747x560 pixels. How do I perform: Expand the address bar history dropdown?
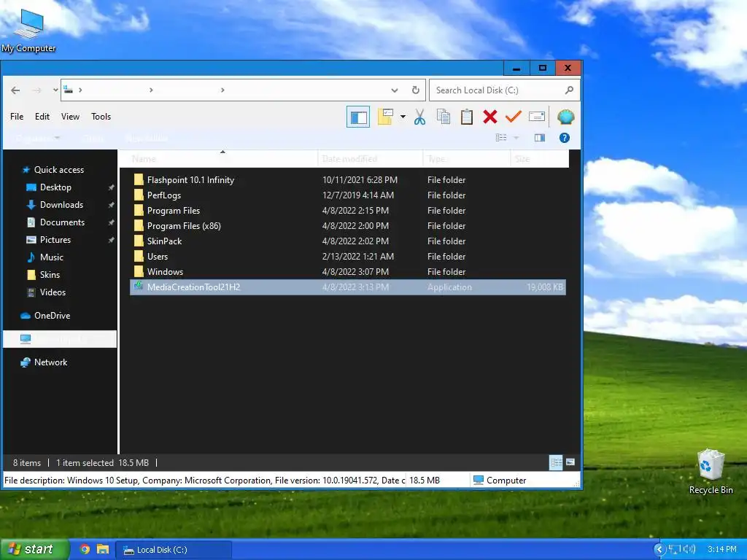pyautogui.click(x=395, y=90)
